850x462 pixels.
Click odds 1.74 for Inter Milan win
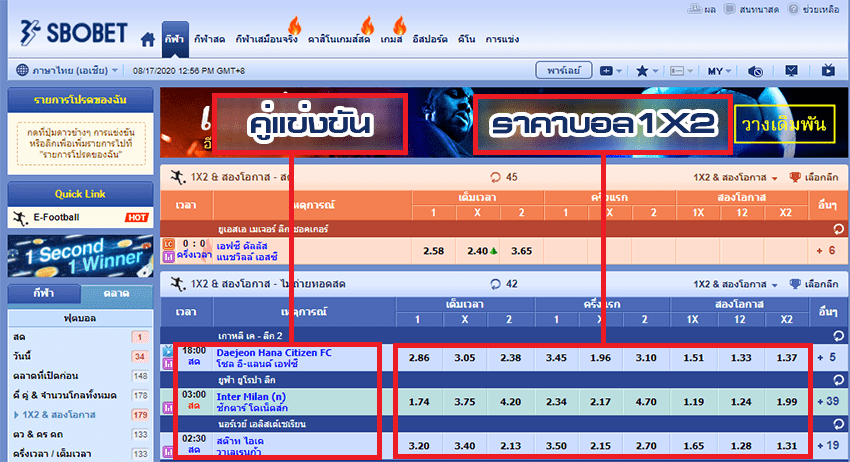pos(419,402)
